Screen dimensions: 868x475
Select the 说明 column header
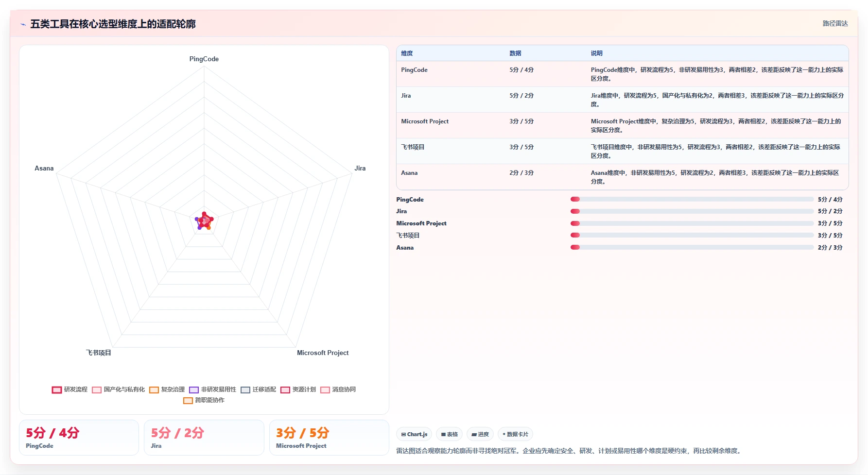coord(596,53)
